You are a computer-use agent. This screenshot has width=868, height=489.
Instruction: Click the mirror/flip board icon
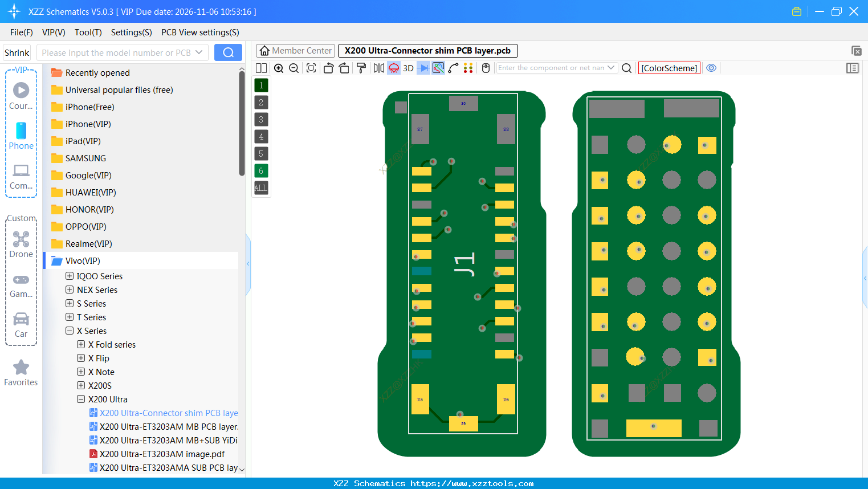(378, 68)
